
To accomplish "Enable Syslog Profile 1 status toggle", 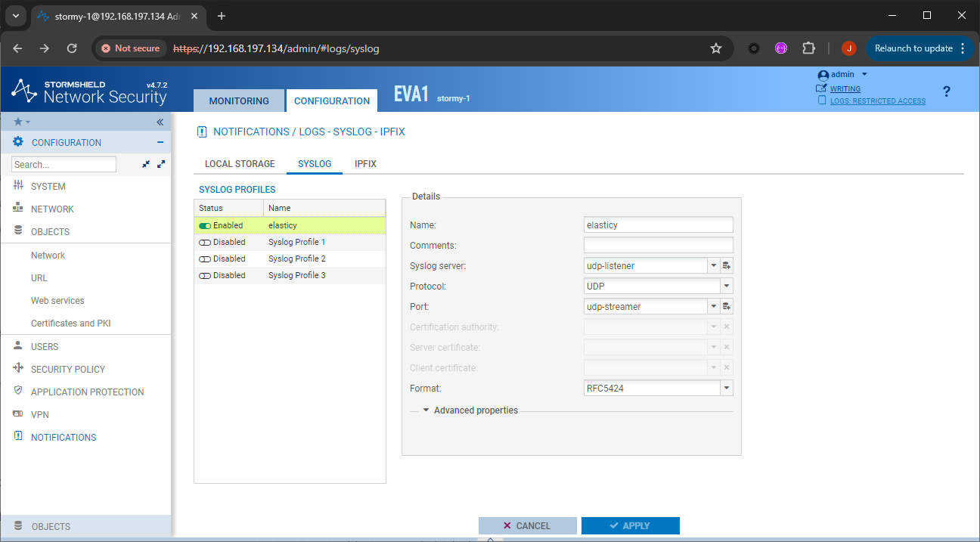I will pos(204,242).
